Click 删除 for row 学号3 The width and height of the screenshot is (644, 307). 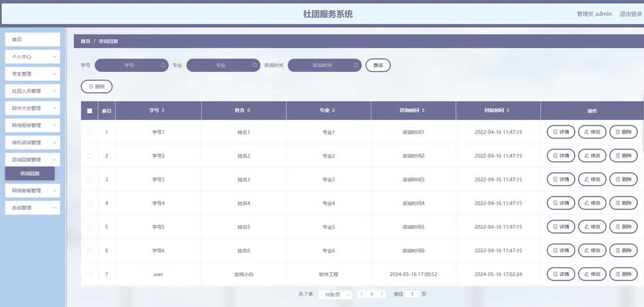point(623,179)
